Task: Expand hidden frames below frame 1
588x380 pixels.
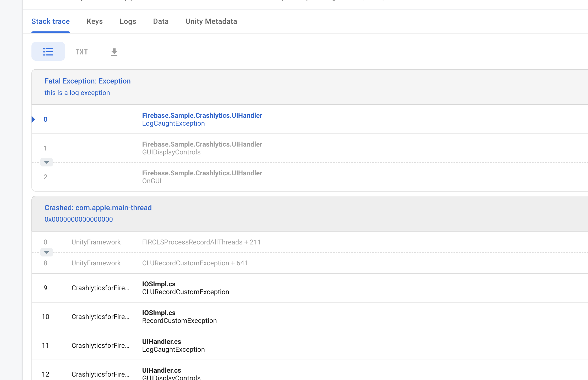Action: coord(47,162)
